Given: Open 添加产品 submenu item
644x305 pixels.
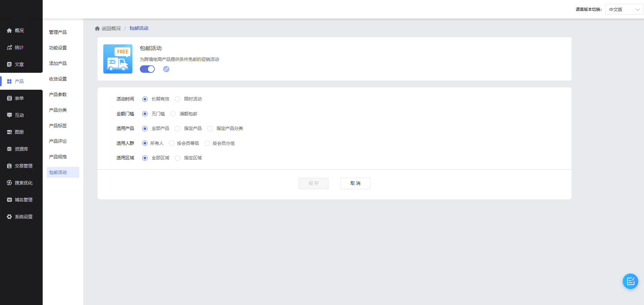Looking at the screenshot, I should click(x=58, y=63).
